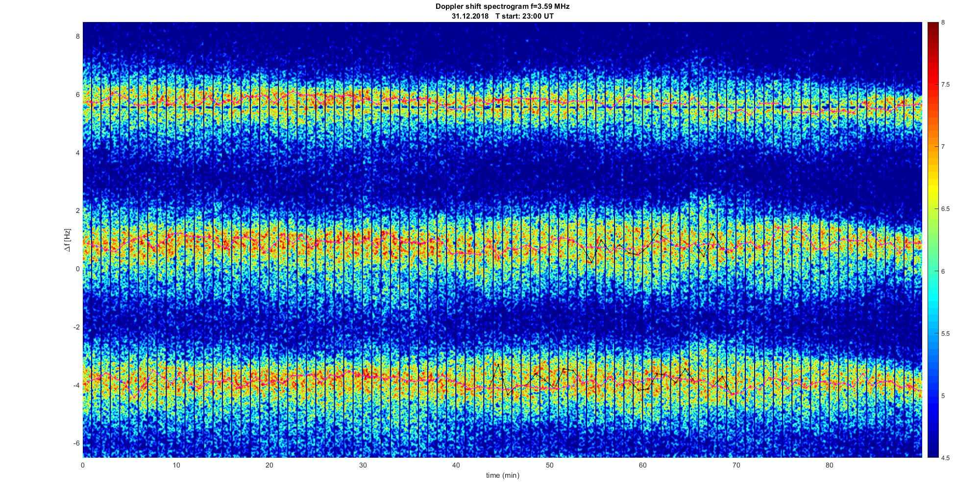980x491 pixels.
Task: Click the colorbar tick label '7'
Action: click(943, 147)
